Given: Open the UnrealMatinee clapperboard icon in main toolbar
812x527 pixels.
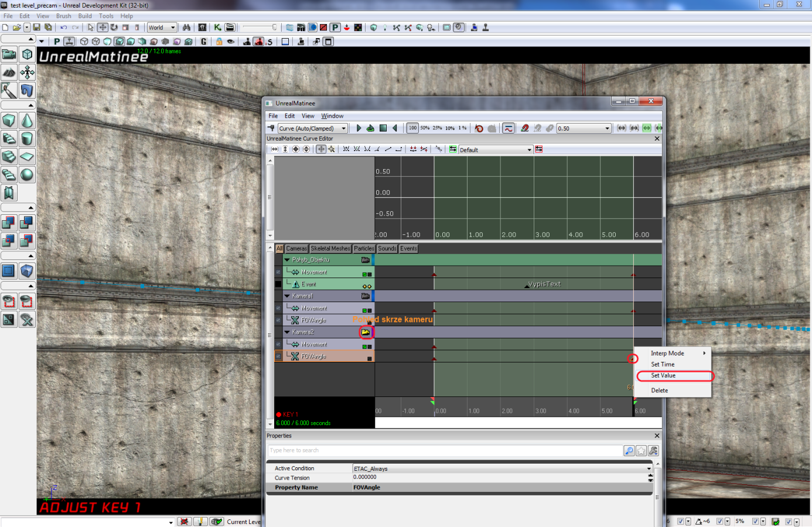Looking at the screenshot, I should (x=230, y=28).
